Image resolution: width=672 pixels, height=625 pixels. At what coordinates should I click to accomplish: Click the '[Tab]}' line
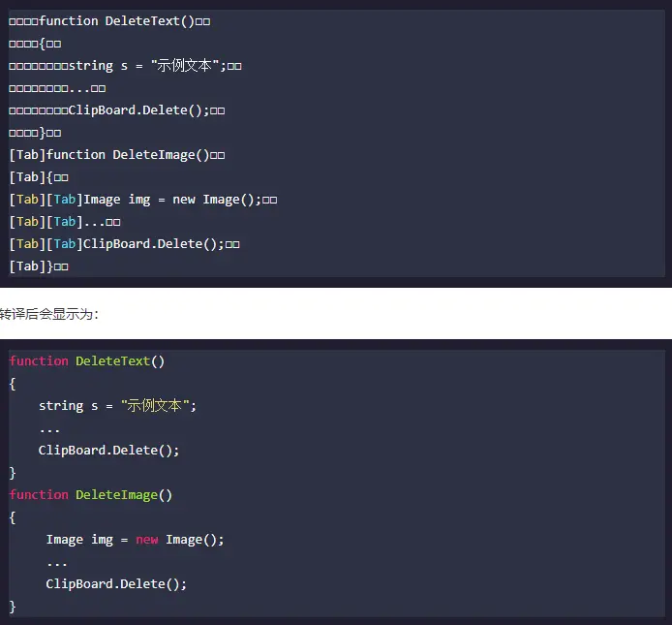[x=39, y=266]
